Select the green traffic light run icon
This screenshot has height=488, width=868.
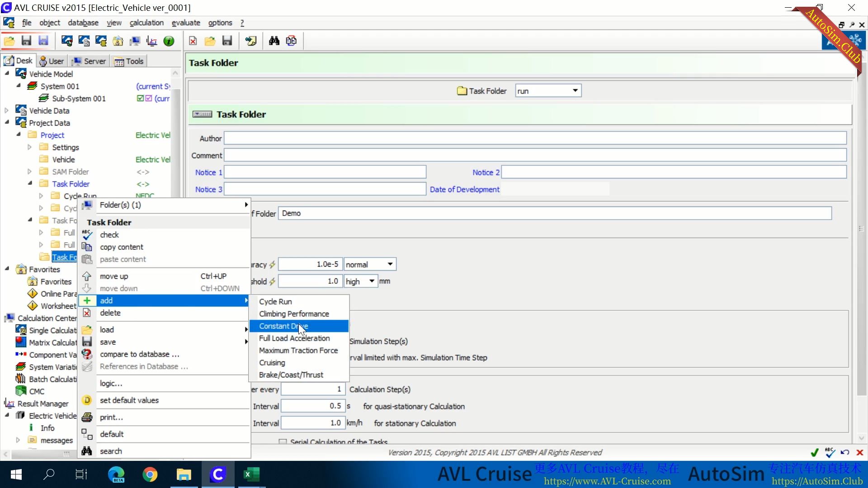coord(169,41)
